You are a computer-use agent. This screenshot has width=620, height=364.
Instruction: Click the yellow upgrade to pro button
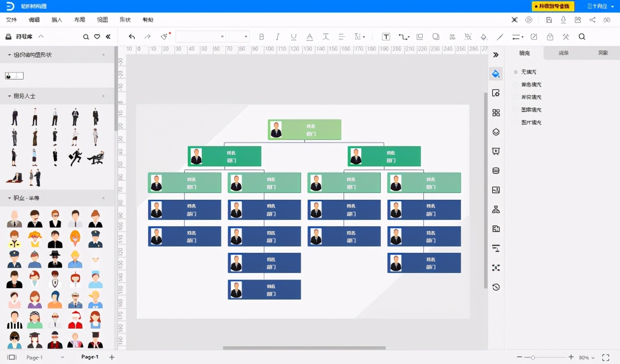[553, 6]
